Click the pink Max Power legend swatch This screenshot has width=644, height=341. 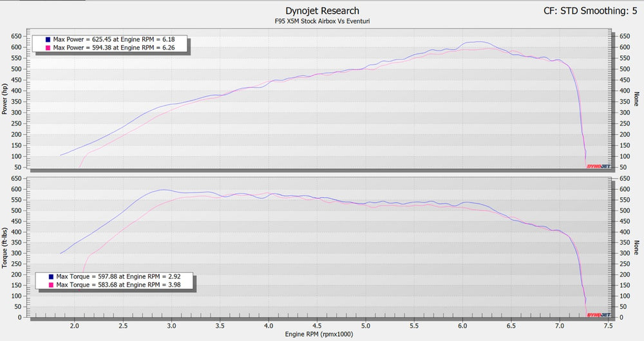(x=48, y=48)
